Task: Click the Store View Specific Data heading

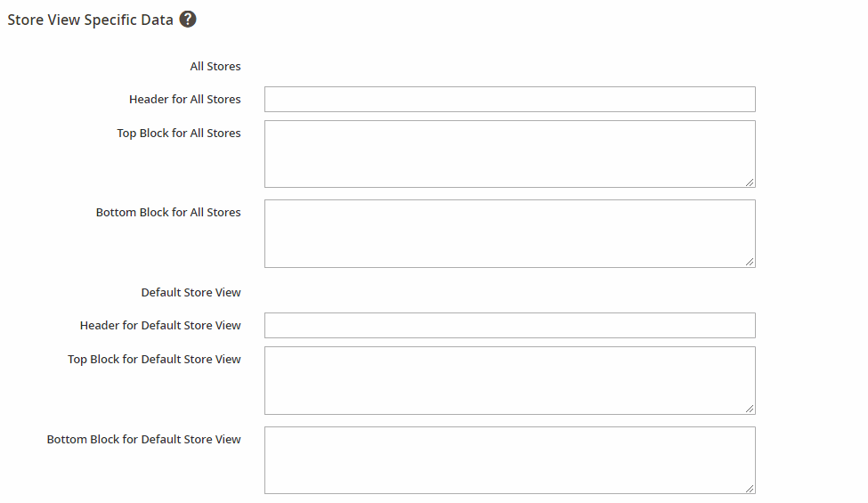Action: tap(90, 20)
